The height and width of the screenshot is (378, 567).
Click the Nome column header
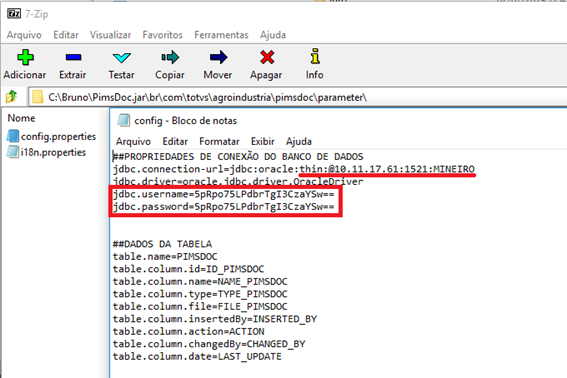pyautogui.click(x=21, y=118)
